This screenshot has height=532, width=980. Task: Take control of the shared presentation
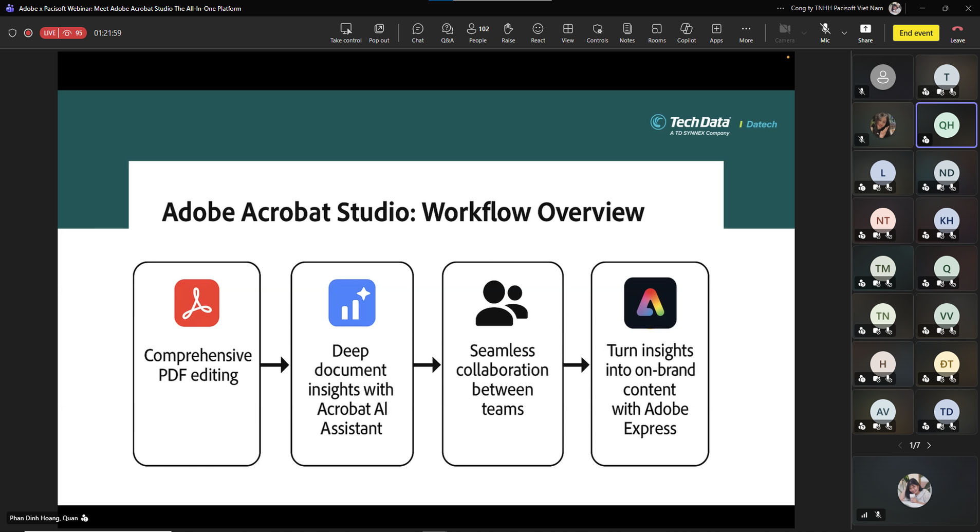coord(345,33)
